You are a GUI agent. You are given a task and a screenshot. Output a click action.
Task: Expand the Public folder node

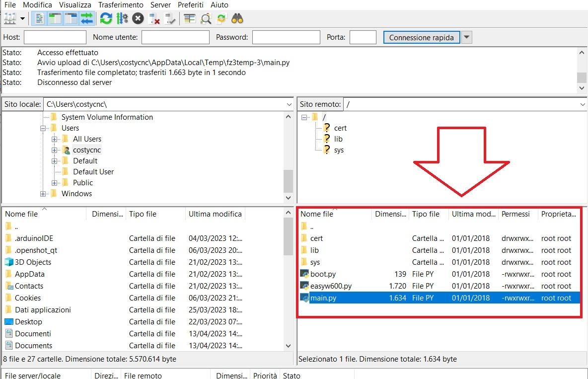[54, 183]
